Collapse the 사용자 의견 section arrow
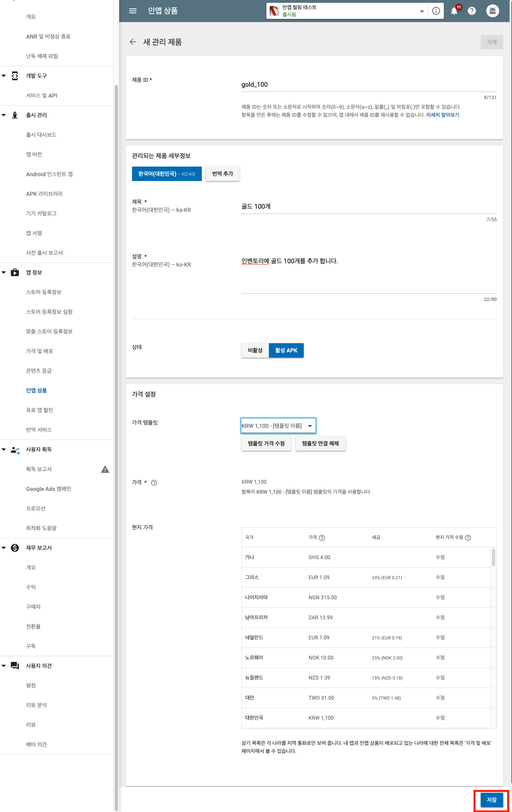 click(4, 666)
